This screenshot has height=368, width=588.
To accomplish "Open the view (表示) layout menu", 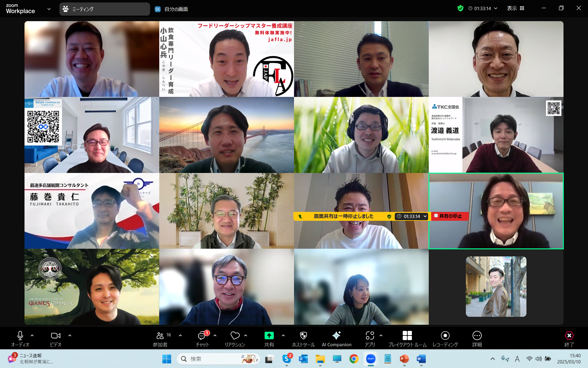I will pyautogui.click(x=515, y=9).
